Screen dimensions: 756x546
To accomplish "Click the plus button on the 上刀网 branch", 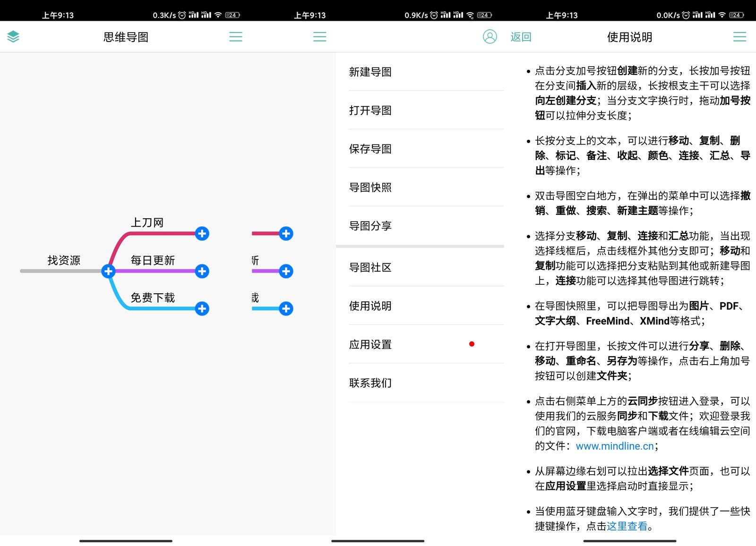I will click(x=202, y=233).
